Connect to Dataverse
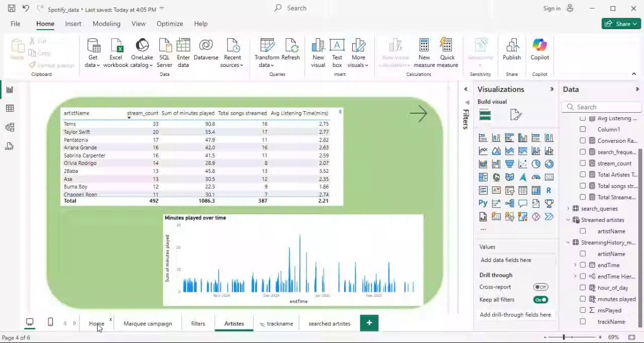This screenshot has width=644, height=343. (206, 50)
